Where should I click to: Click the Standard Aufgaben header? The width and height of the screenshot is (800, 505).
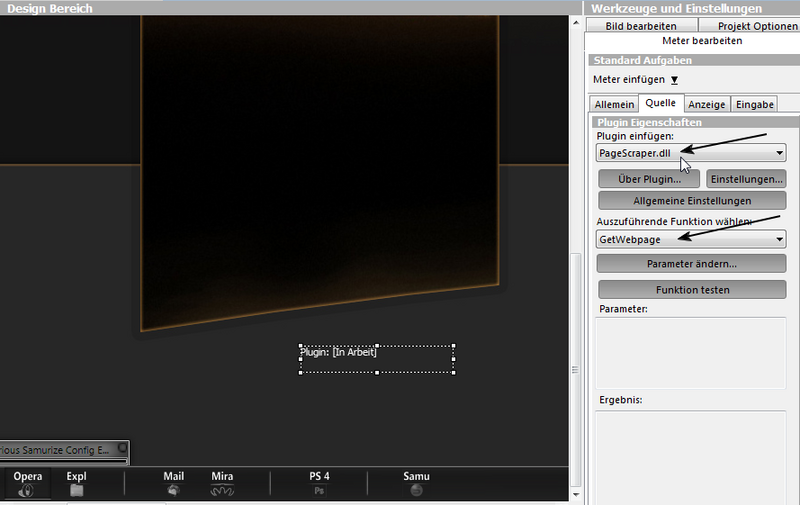694,60
